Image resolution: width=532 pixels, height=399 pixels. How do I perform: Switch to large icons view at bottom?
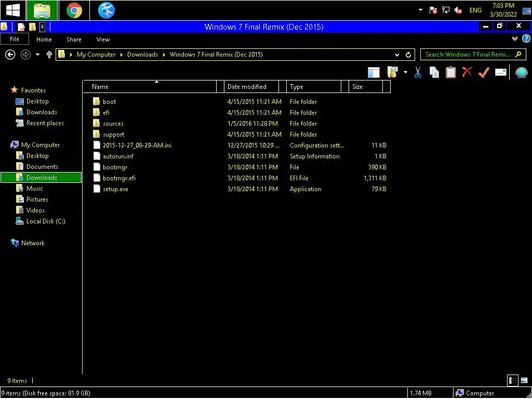pyautogui.click(x=524, y=380)
